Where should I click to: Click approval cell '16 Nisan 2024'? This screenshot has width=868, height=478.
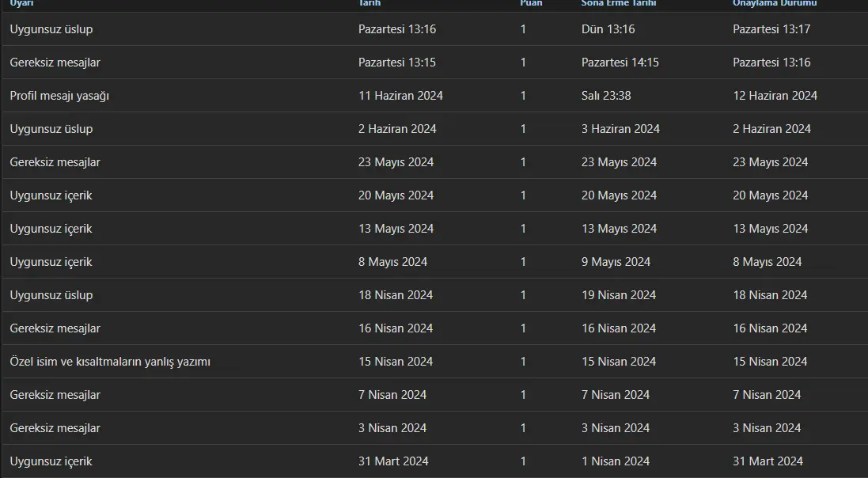coord(770,328)
